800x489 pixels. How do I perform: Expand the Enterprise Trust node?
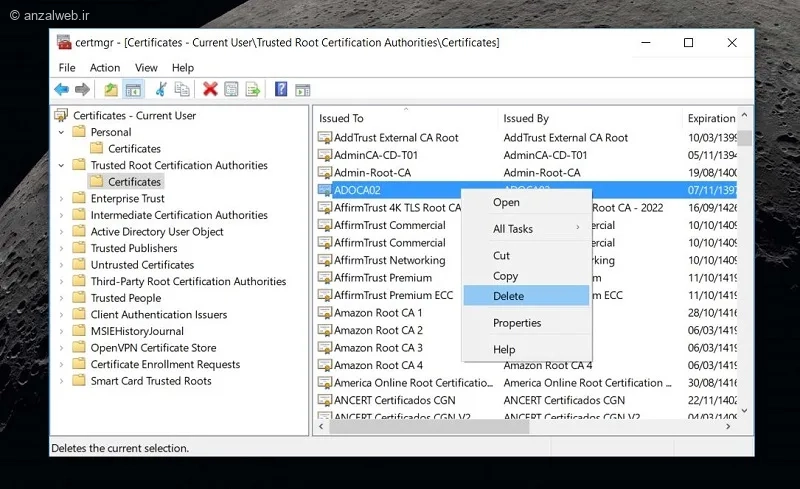[61, 199]
